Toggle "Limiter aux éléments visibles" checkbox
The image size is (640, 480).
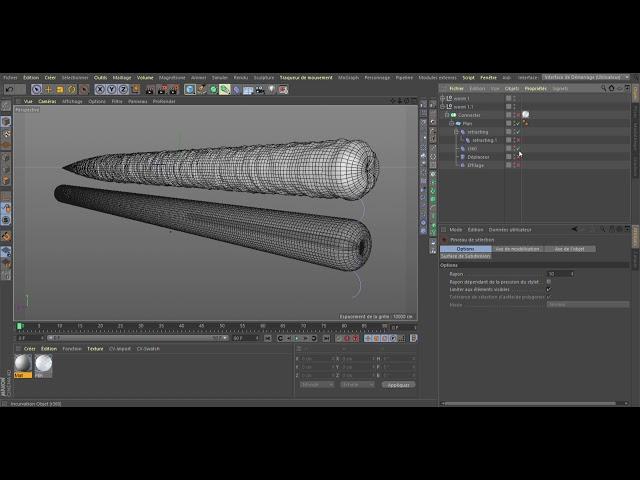(x=548, y=289)
